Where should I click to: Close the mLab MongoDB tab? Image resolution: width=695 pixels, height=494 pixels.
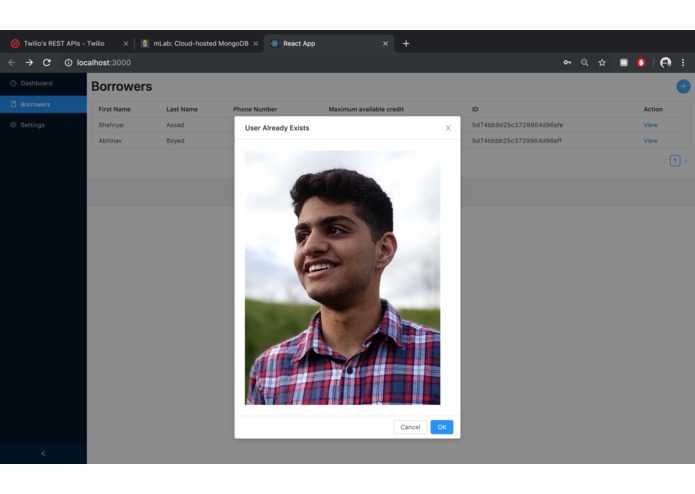pyautogui.click(x=256, y=43)
